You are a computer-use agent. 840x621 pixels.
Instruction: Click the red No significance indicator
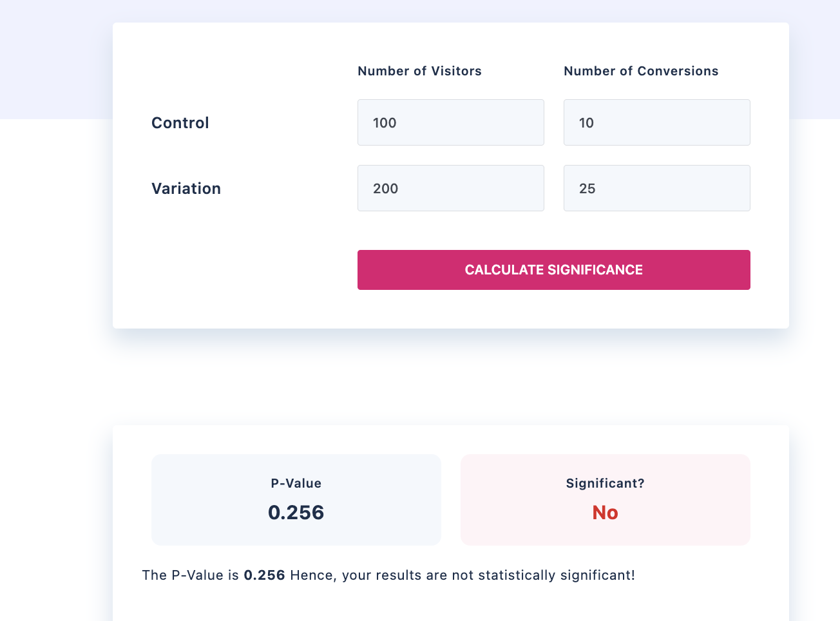pos(604,513)
